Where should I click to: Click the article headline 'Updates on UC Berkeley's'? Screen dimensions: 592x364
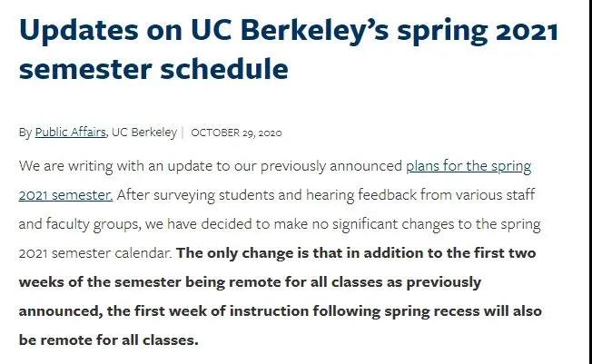(x=204, y=30)
